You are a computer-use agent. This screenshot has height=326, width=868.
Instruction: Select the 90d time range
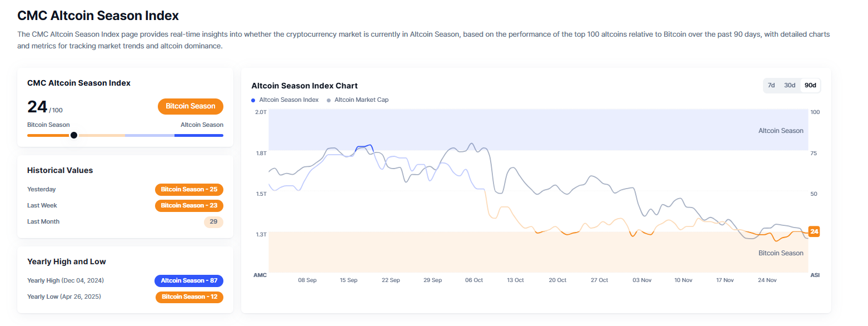tap(810, 85)
